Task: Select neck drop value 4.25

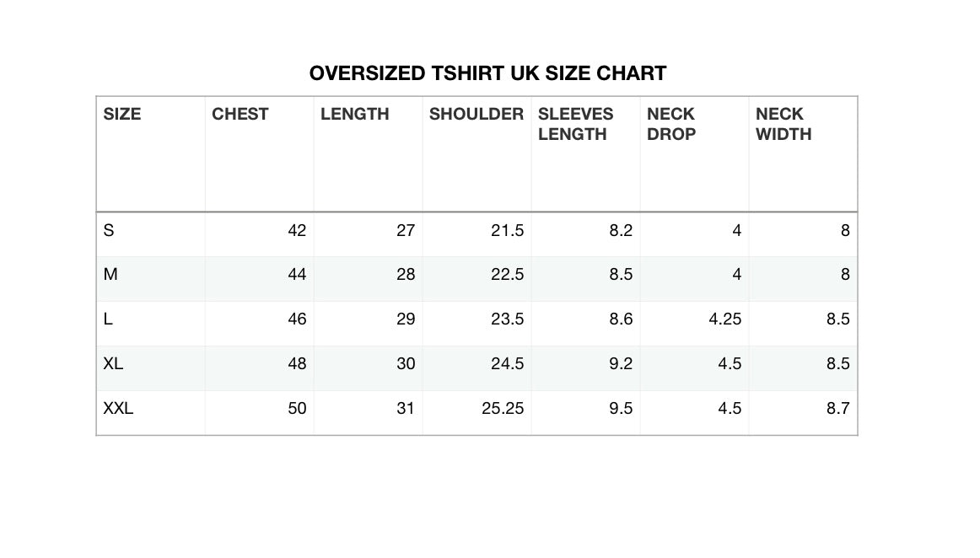Action: click(725, 319)
